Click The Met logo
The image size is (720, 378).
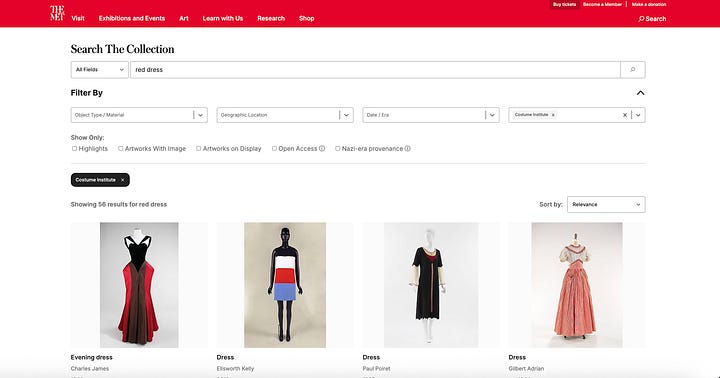tap(57, 13)
